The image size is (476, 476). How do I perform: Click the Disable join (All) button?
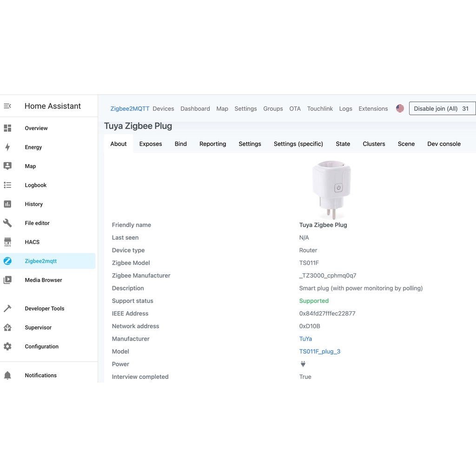pyautogui.click(x=442, y=109)
